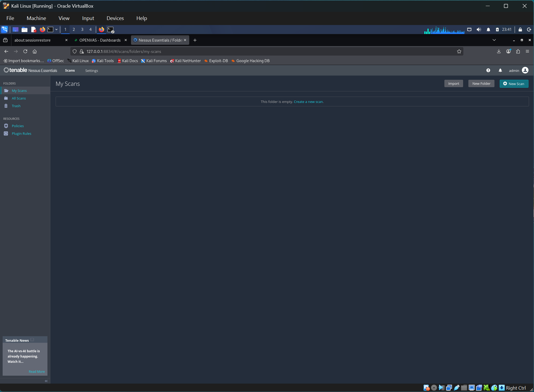
Task: Open the Policies resource link
Action: tap(18, 126)
